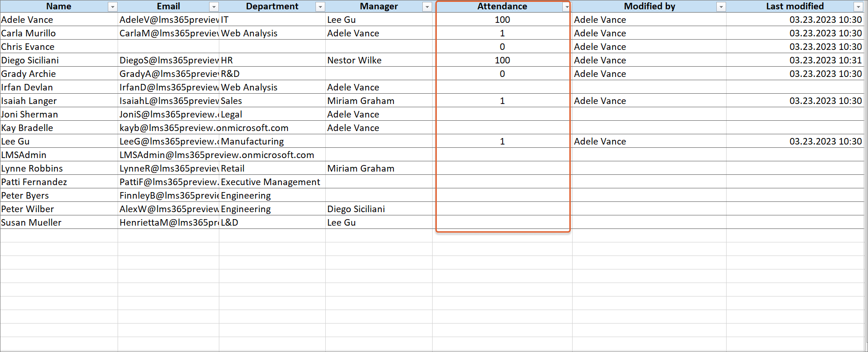Select Kay Bradelle's email address cell
Viewport: 868px width, 352px height.
click(204, 128)
